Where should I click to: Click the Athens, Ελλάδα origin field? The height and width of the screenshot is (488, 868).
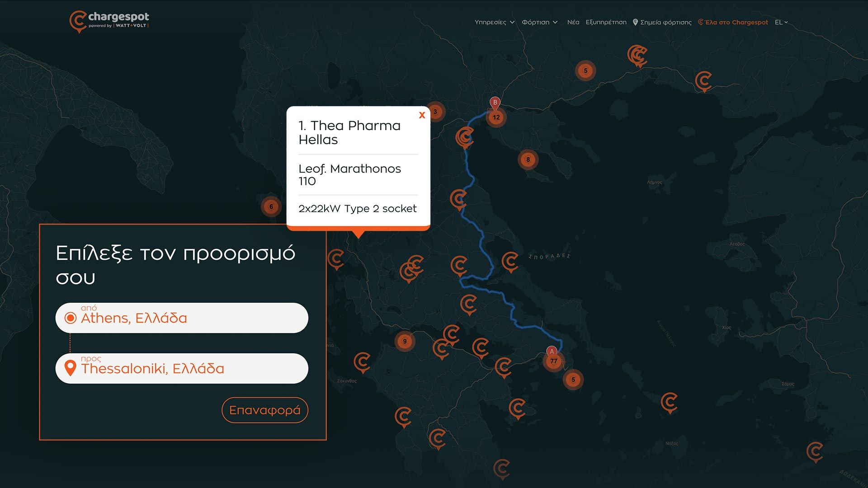[x=182, y=318]
